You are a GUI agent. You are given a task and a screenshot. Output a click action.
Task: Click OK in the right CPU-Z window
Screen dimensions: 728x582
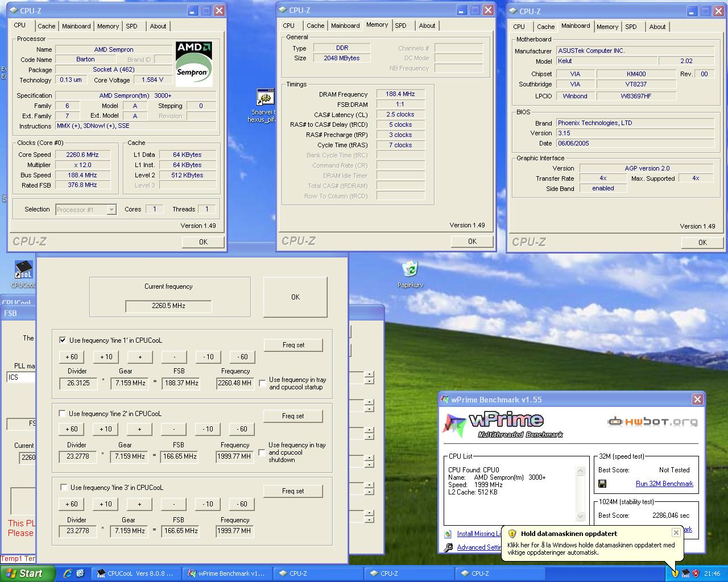click(702, 243)
